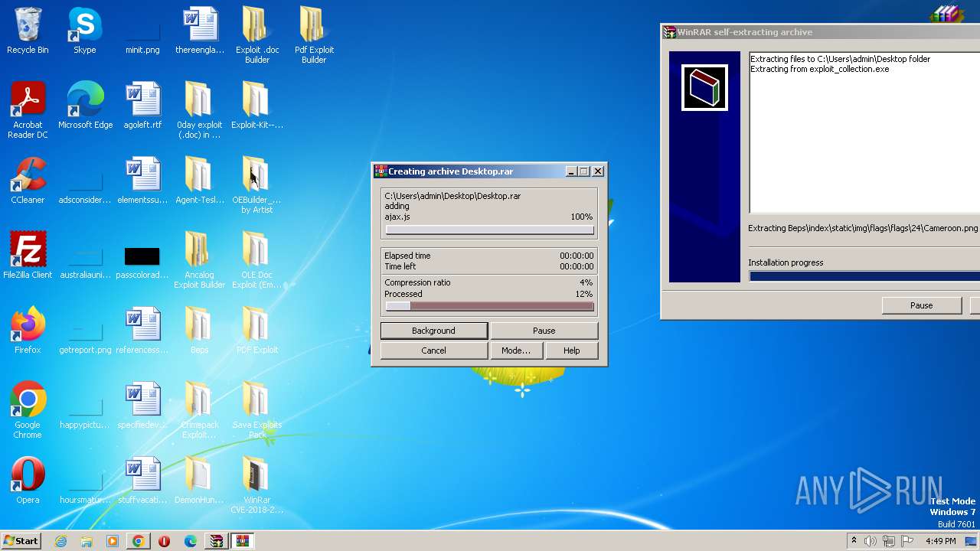Viewport: 980px width, 551px height.
Task: Launch Opera from the desktop
Action: (x=28, y=481)
